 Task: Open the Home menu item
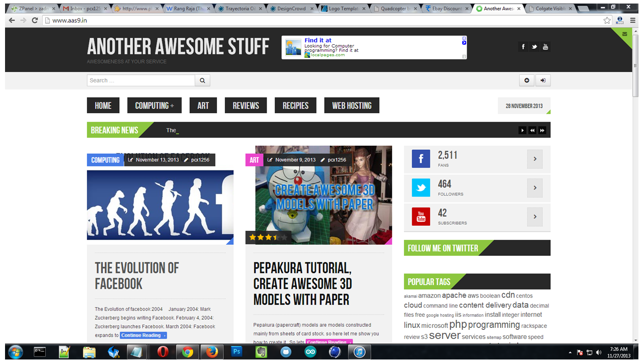(103, 106)
